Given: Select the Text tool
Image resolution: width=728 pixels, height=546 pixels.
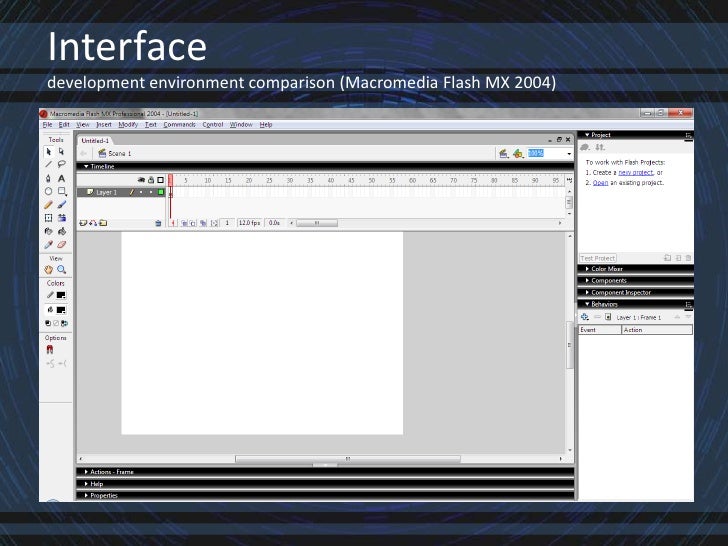Looking at the screenshot, I should click(62, 178).
